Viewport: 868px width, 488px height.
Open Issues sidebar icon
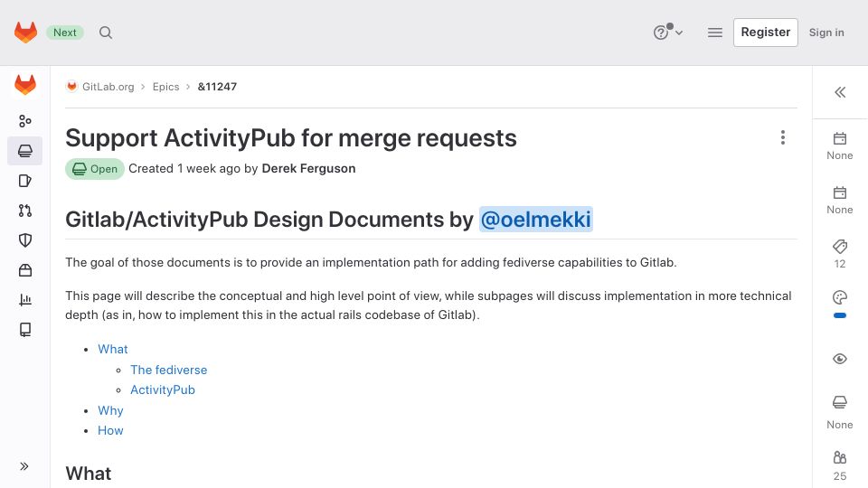(x=25, y=181)
